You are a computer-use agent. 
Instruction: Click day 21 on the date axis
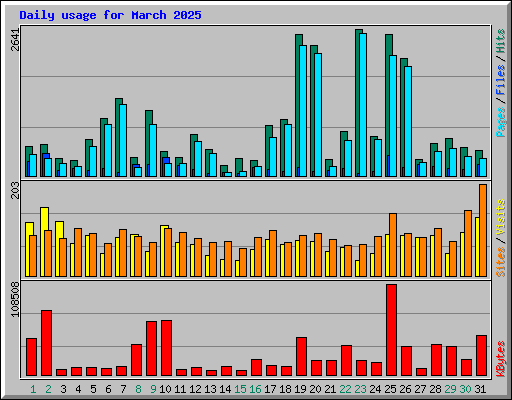click(x=330, y=389)
